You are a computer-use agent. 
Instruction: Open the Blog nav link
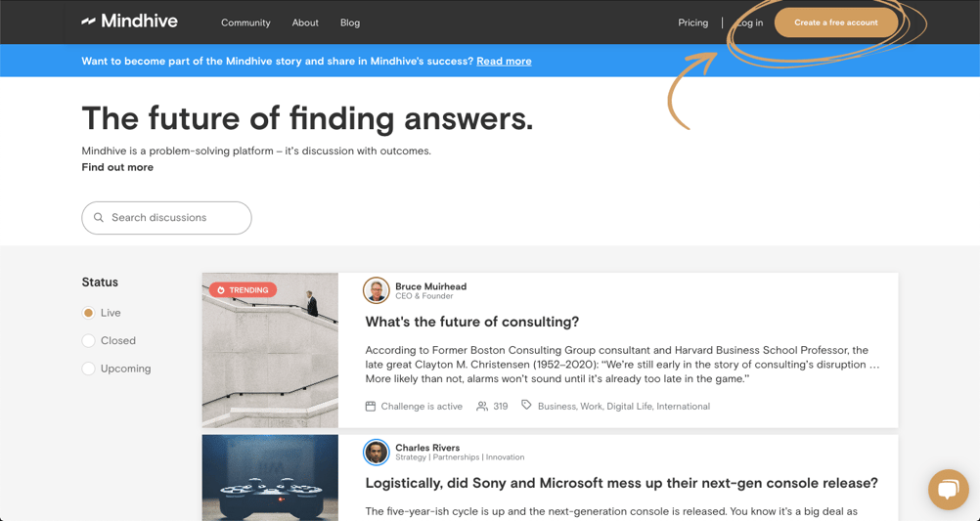coord(350,22)
